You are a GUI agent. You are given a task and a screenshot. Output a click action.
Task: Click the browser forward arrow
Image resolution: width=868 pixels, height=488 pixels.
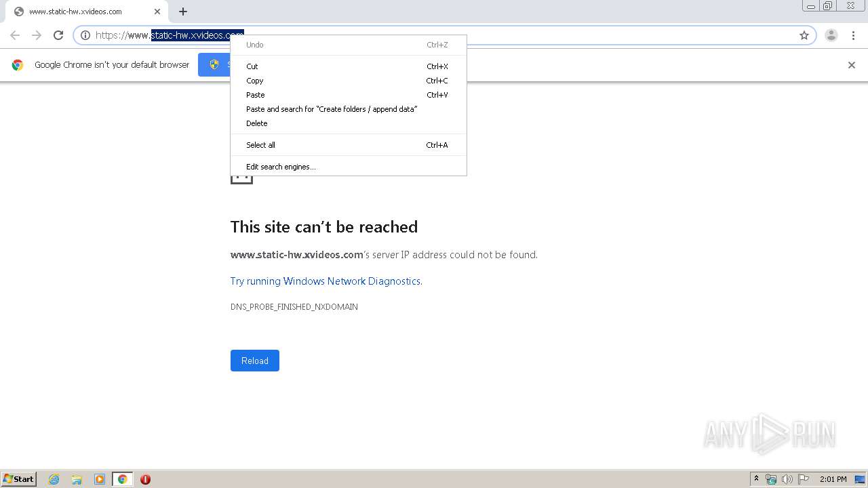37,35
